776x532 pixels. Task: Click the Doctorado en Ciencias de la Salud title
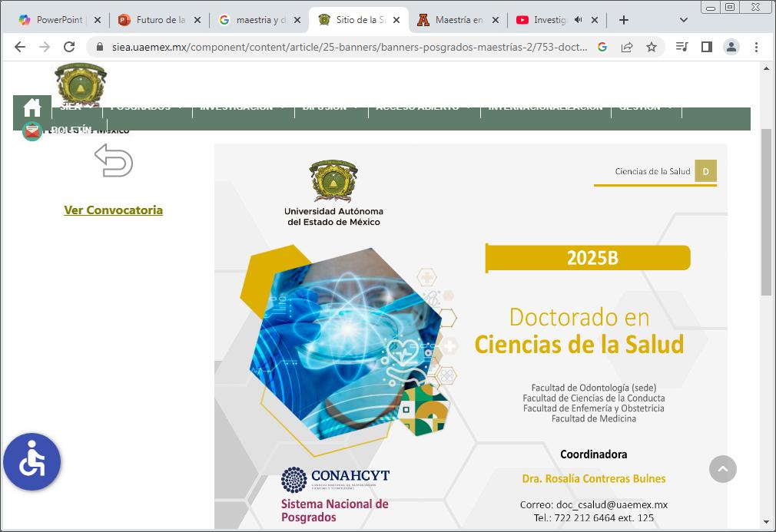pyautogui.click(x=579, y=331)
